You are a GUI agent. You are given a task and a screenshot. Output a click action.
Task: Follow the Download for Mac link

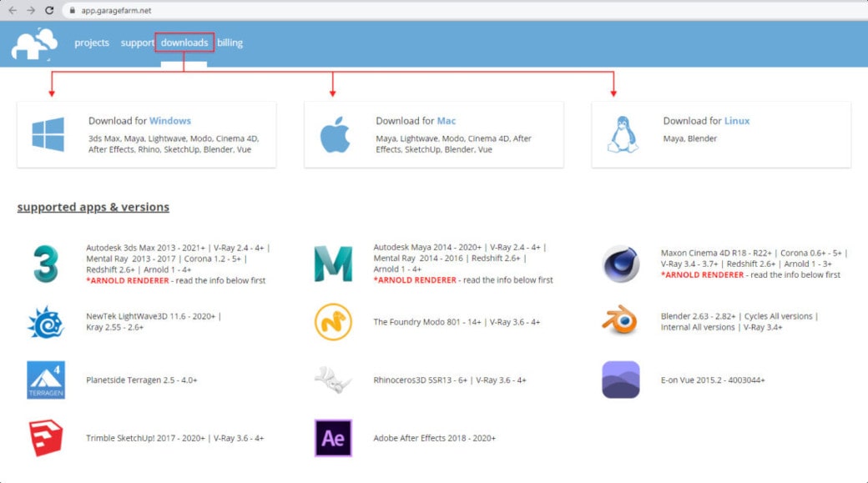416,121
